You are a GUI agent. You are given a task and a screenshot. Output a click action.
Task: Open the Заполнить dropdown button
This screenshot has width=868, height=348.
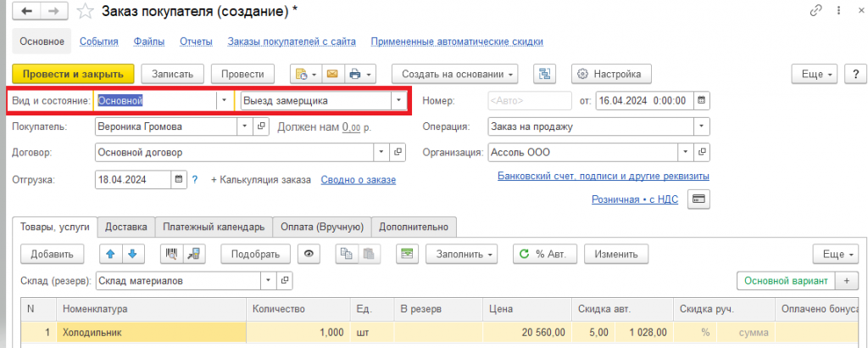462,255
